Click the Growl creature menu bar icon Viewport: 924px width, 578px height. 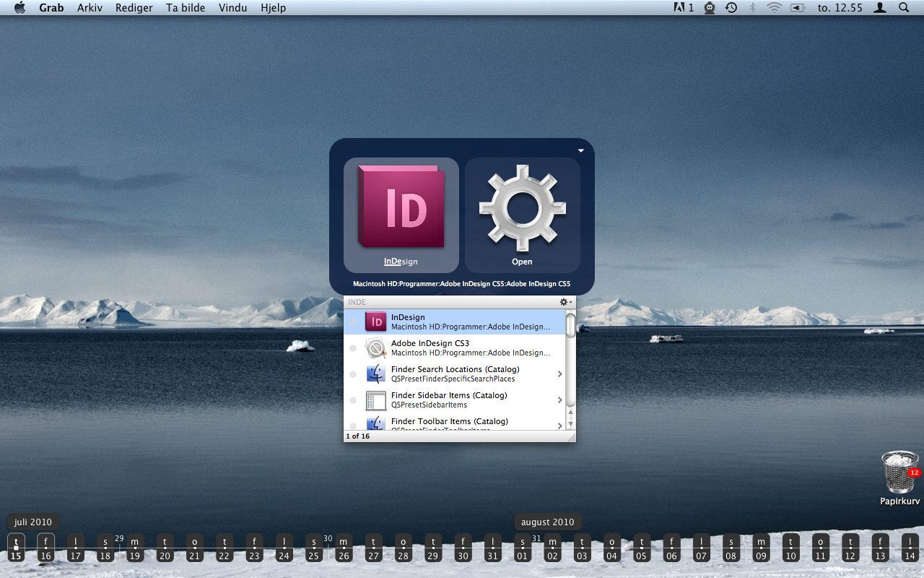[x=710, y=8]
